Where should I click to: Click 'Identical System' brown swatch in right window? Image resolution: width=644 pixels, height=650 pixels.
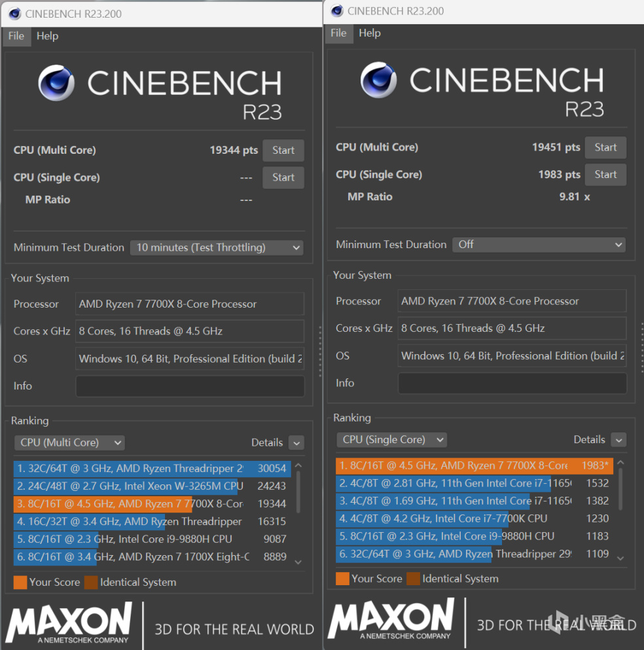point(413,579)
